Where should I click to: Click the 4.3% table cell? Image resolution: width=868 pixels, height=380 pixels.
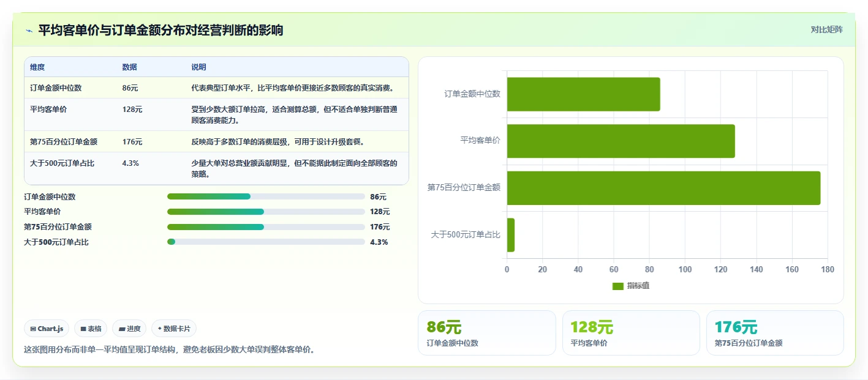coord(130,163)
